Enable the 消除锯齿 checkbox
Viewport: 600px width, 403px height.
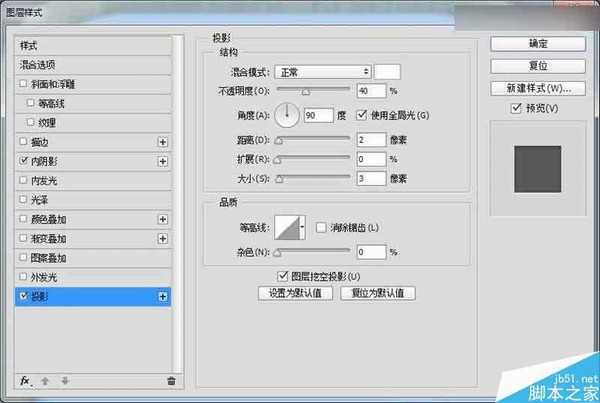pyautogui.click(x=321, y=229)
